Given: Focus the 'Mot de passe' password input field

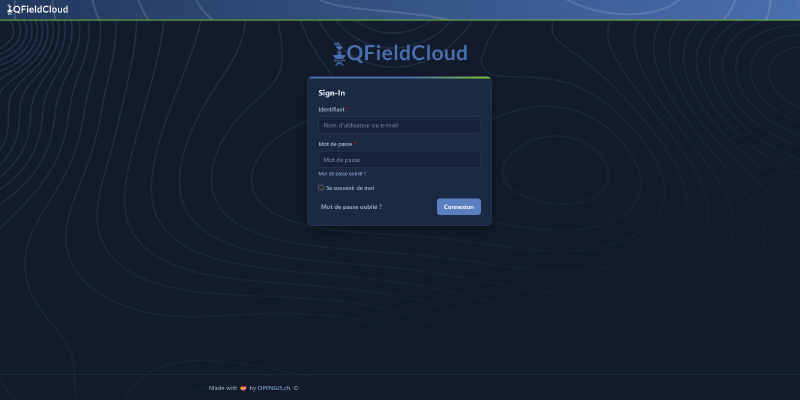Looking at the screenshot, I should [399, 160].
